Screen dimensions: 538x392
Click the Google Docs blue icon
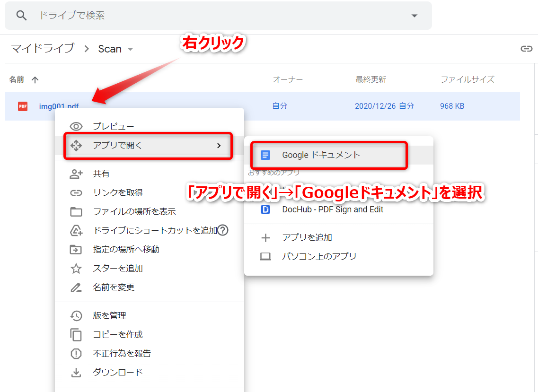[265, 156]
